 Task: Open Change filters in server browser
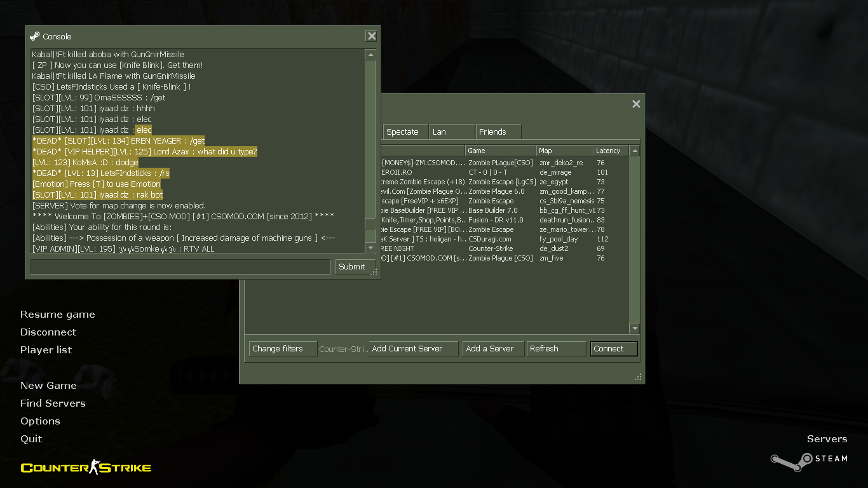tap(282, 349)
